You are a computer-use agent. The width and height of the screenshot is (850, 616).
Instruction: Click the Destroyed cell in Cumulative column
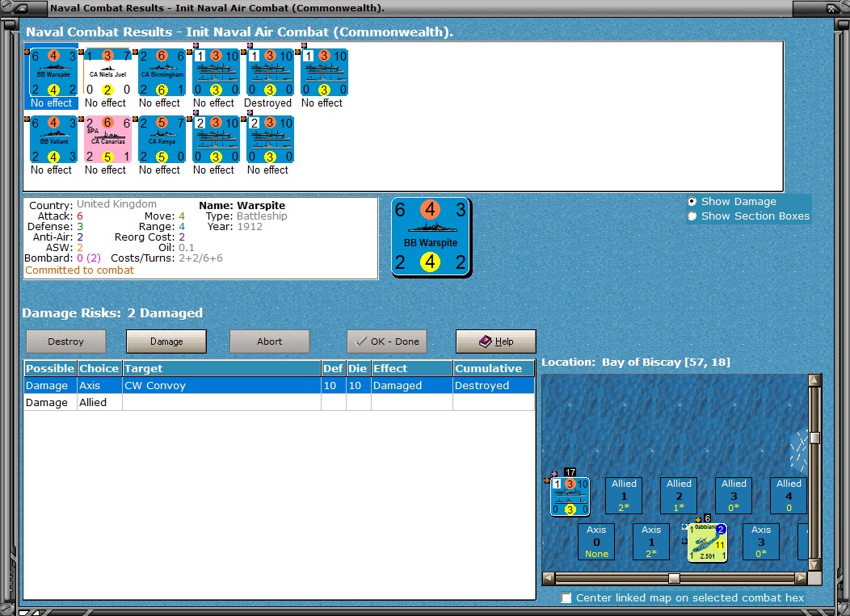coord(494,385)
